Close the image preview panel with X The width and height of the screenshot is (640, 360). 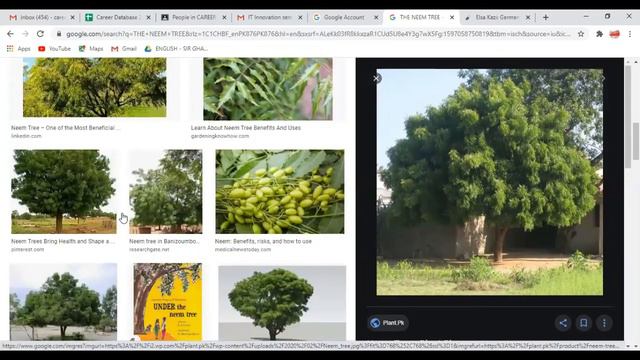(x=377, y=78)
